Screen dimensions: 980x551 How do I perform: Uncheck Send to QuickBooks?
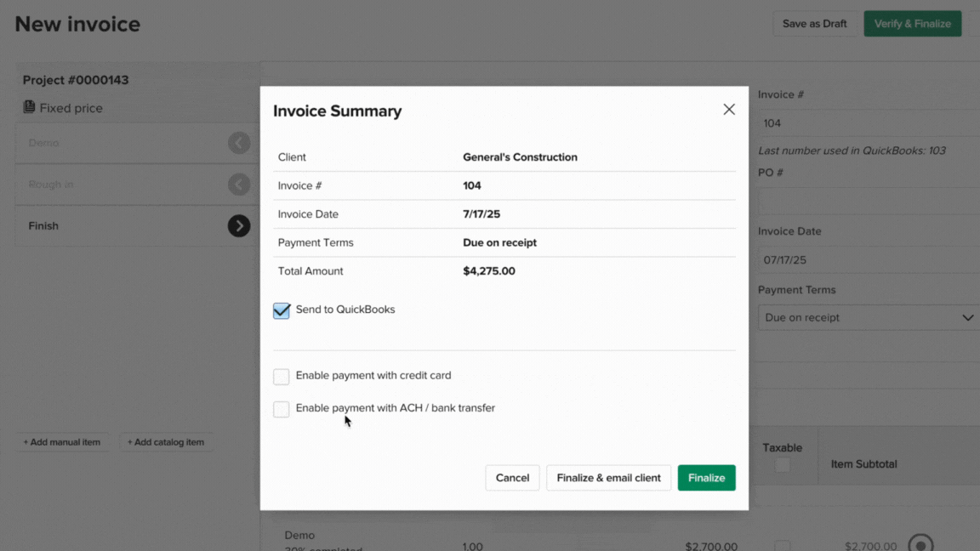(x=282, y=310)
